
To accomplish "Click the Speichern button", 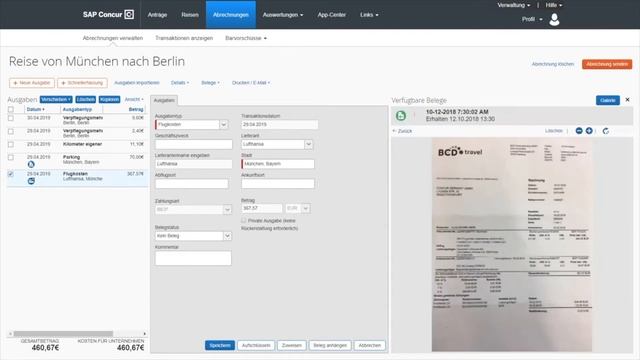I will pos(220,345).
